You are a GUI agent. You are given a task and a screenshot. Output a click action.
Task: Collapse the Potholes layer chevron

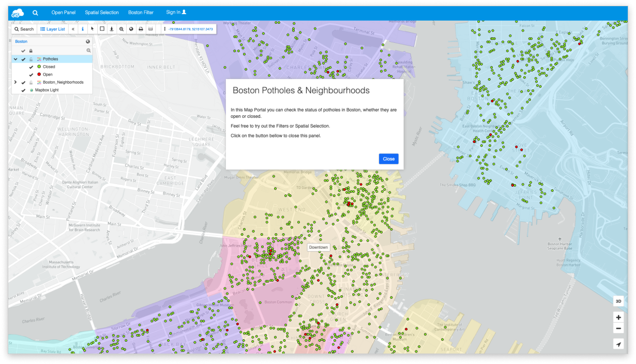point(16,59)
